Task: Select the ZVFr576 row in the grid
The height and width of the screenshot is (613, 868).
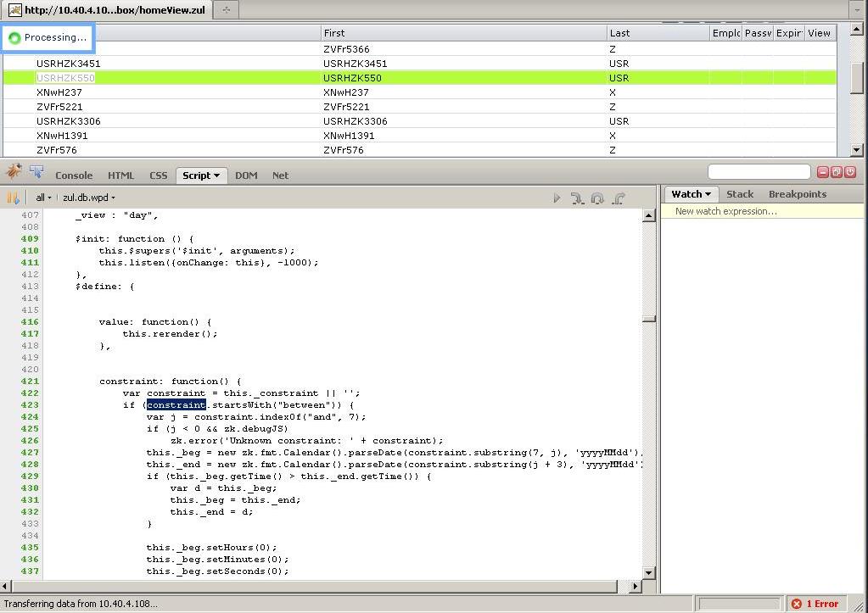Action: point(420,150)
